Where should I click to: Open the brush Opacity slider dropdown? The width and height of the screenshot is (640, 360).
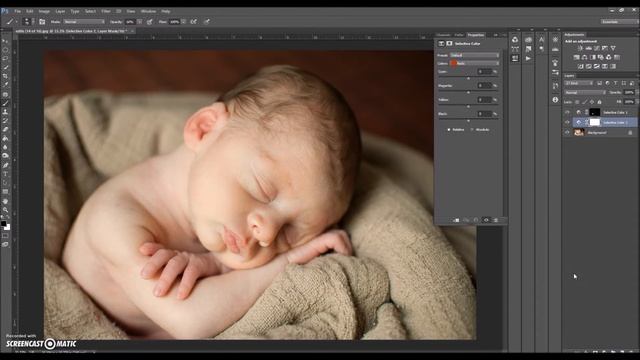140,22
